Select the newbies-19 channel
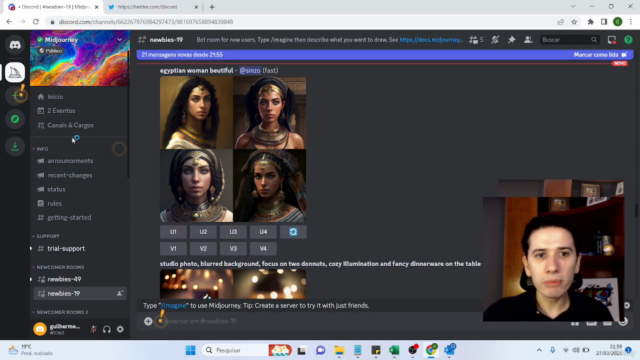 [80, 293]
